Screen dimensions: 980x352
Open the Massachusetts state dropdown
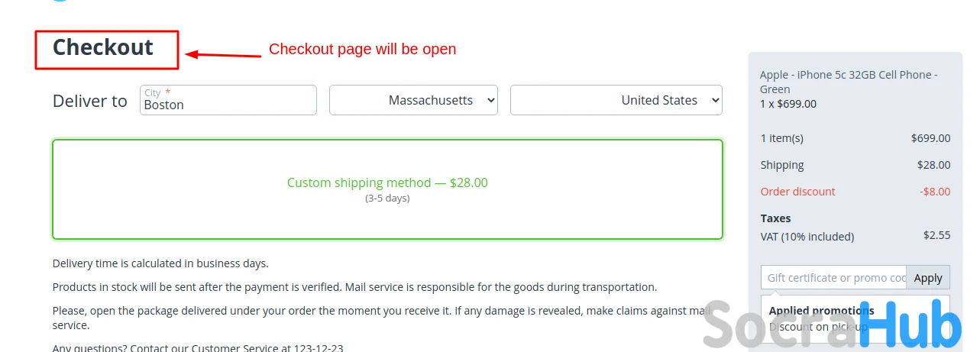(413, 100)
